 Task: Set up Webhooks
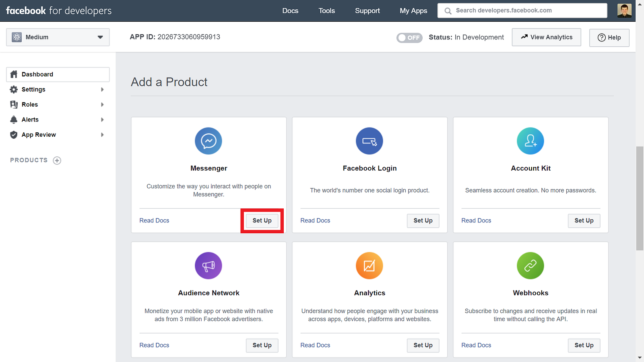[584, 345]
